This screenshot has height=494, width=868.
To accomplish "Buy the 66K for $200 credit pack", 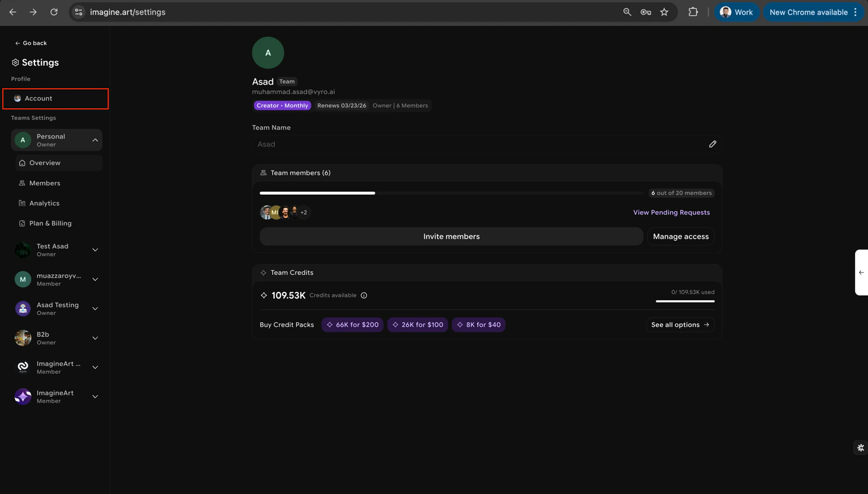I will click(353, 325).
